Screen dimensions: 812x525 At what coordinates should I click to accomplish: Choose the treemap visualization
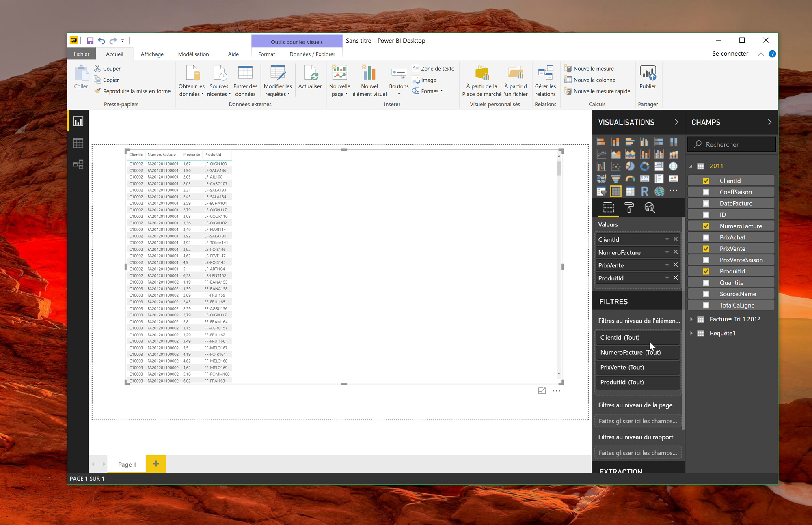(x=659, y=166)
